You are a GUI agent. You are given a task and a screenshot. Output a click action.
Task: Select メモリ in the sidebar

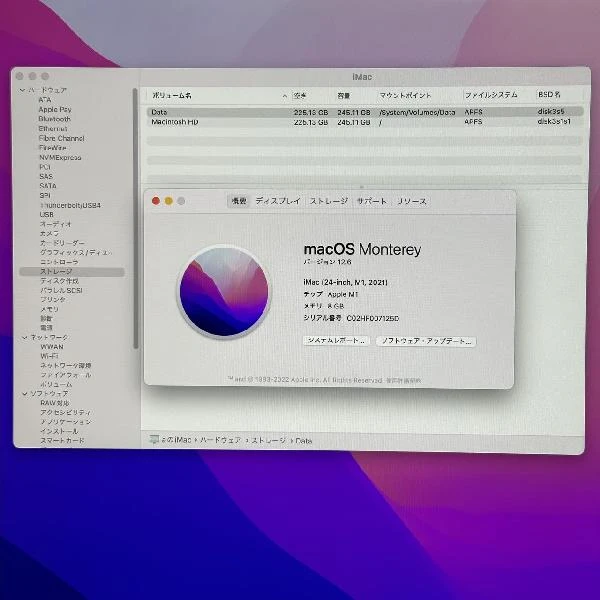[x=49, y=309]
